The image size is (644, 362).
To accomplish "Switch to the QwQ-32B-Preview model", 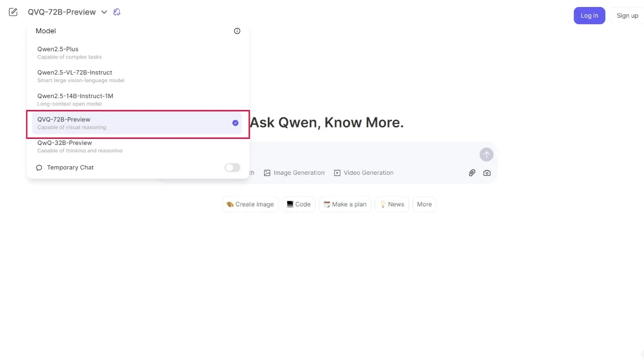I will point(137,145).
